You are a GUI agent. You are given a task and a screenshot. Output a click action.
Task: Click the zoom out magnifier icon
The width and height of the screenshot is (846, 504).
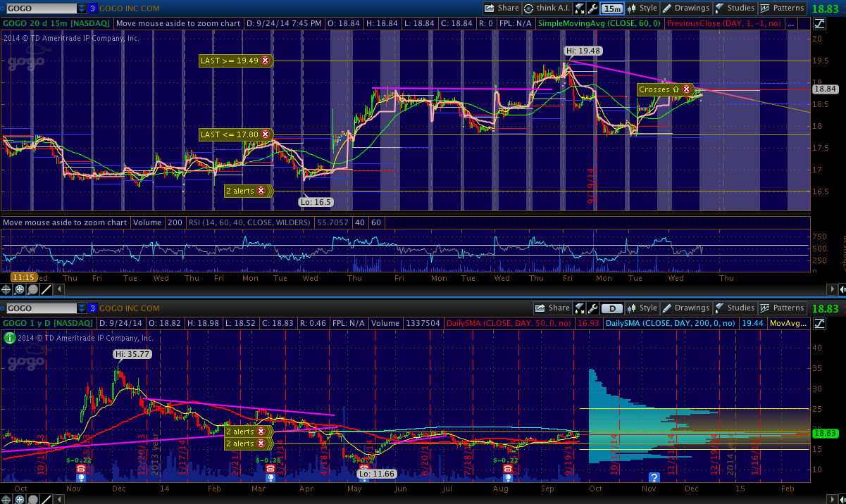click(x=32, y=289)
